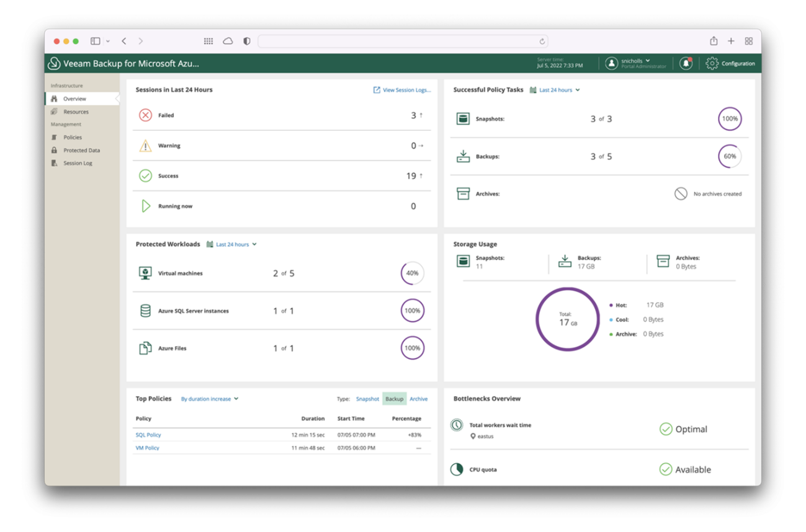
Task: Click the Failed sessions red X icon
Action: (x=145, y=115)
